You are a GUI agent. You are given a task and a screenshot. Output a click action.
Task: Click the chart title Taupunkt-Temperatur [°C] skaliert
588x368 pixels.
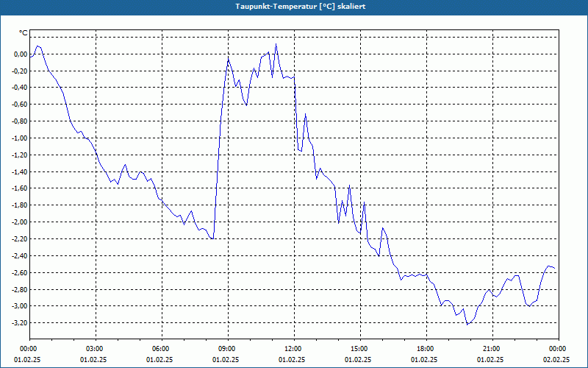[301, 7]
